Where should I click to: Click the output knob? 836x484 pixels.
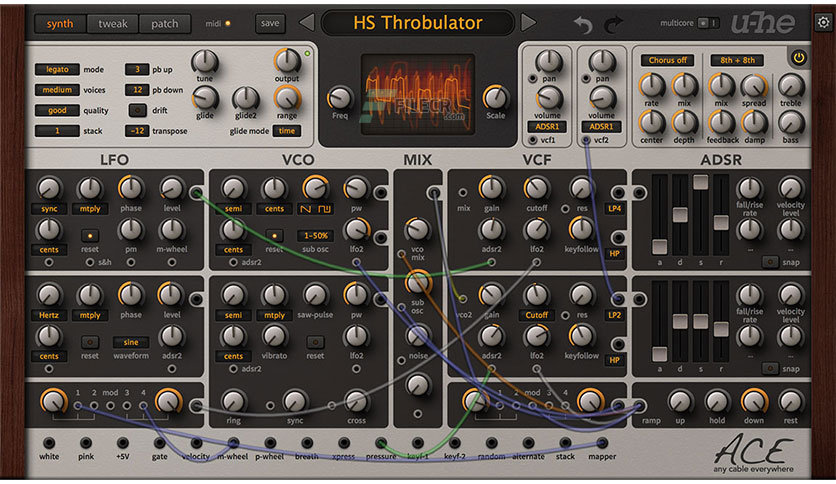click(x=287, y=61)
